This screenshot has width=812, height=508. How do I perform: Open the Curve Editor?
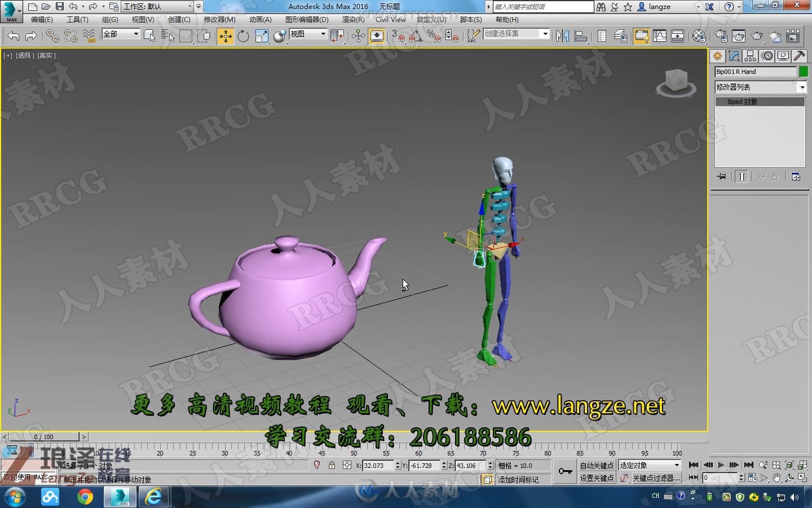tap(659, 36)
